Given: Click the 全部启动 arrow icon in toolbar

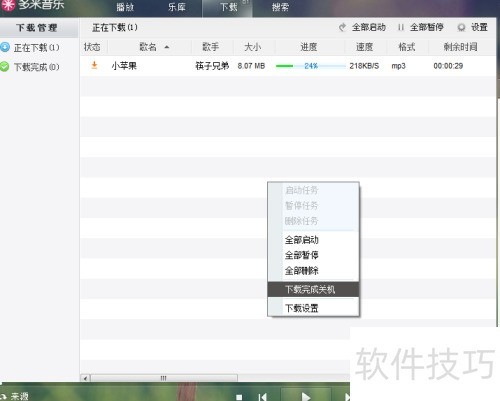Looking at the screenshot, I should point(342,27).
